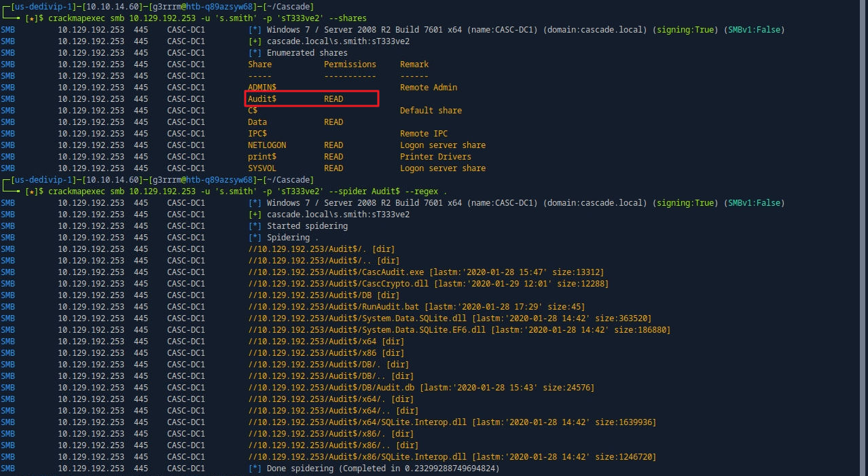
Task: Click the Audit$/x86 [dir] entry
Action: pyautogui.click(x=326, y=353)
